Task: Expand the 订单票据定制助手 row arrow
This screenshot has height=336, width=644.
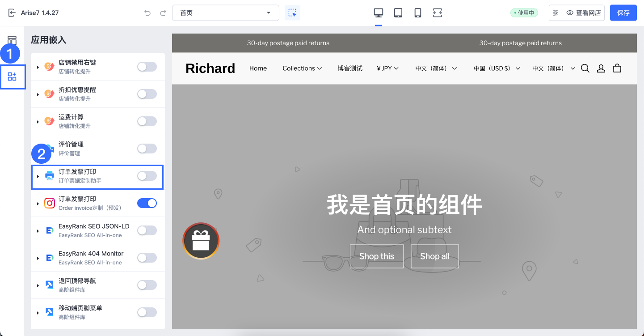Action: (x=38, y=176)
